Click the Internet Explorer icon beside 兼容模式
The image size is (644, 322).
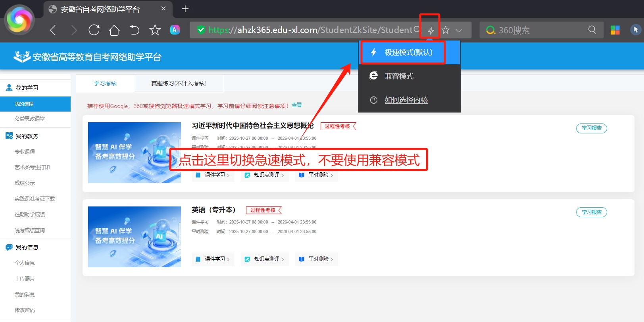(x=374, y=75)
